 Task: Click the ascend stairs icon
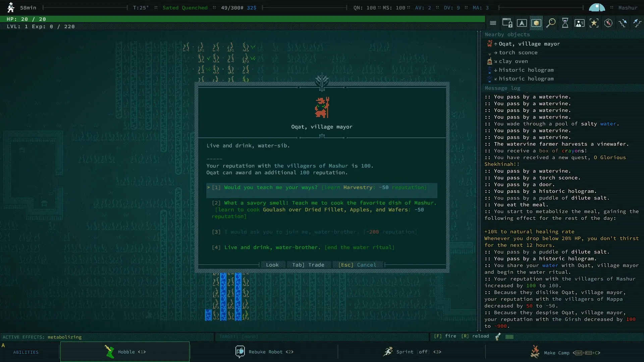[x=637, y=23]
